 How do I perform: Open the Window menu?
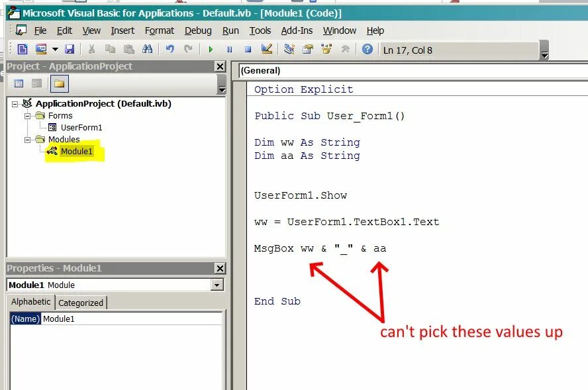(340, 30)
